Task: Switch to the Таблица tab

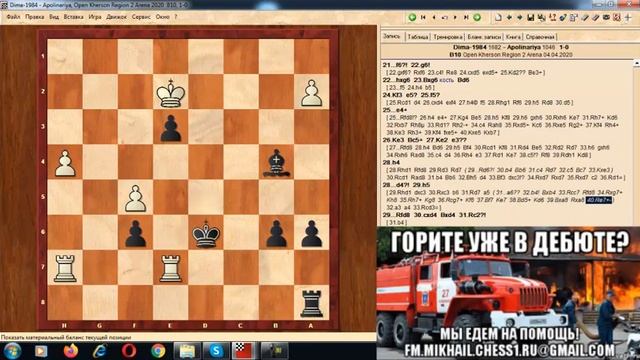Action: tap(418, 37)
